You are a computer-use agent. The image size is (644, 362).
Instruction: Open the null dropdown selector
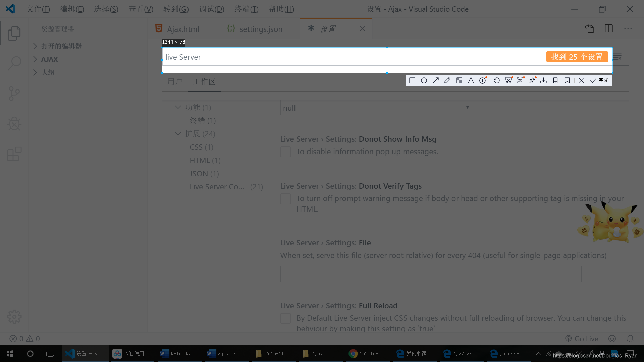pyautogui.click(x=376, y=108)
